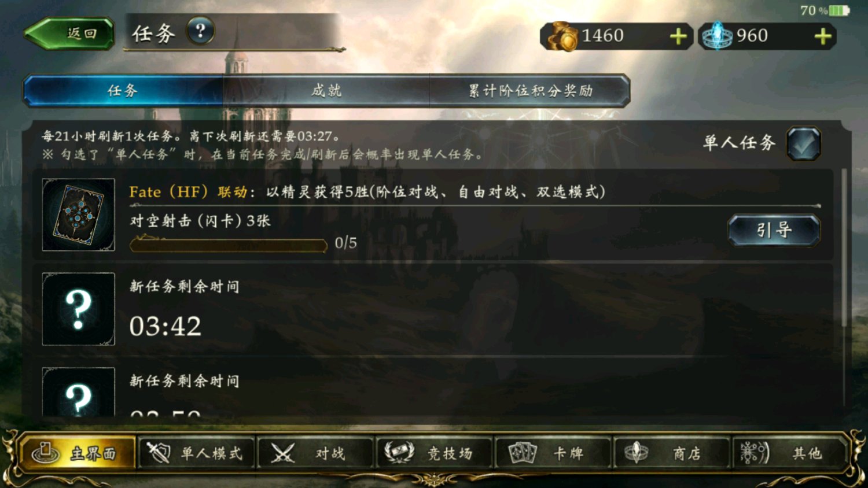Open 竞技场 arena menu
Image resolution: width=868 pixels, height=488 pixels.
click(433, 453)
